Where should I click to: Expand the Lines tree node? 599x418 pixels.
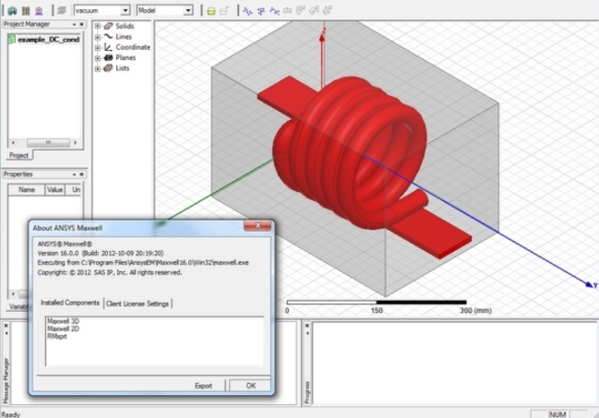coord(97,37)
